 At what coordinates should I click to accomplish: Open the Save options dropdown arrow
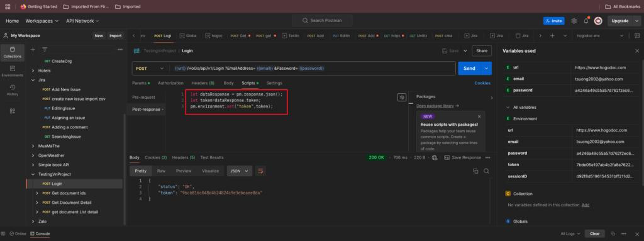click(465, 51)
